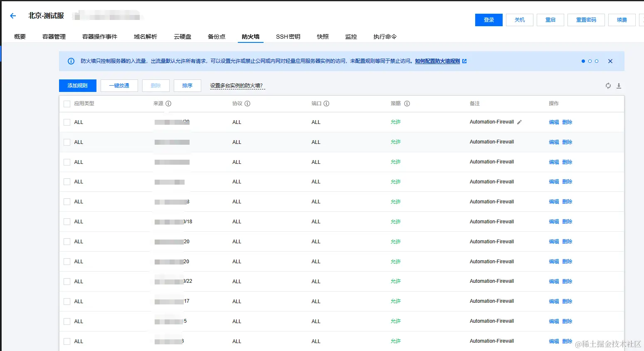Screen dimensions: 644x351
Task: Click the 排序 button
Action: (x=188, y=86)
